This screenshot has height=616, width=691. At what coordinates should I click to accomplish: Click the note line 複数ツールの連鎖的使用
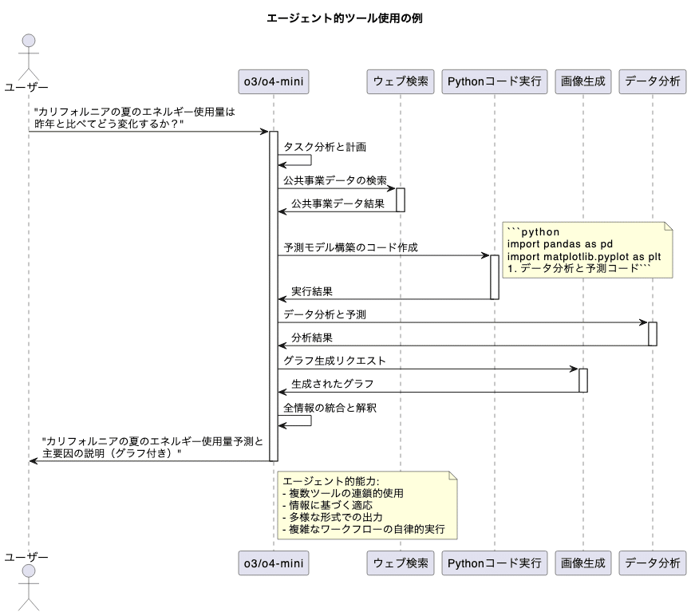(343, 493)
